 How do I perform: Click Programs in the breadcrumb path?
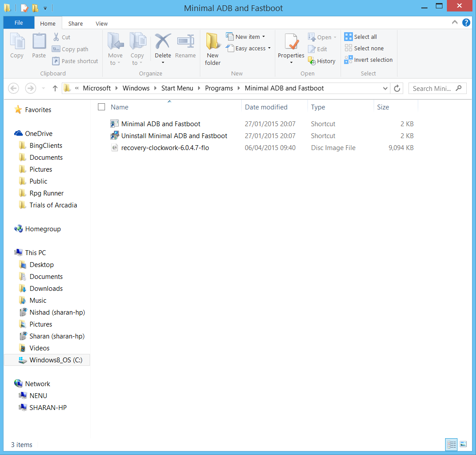(x=219, y=88)
